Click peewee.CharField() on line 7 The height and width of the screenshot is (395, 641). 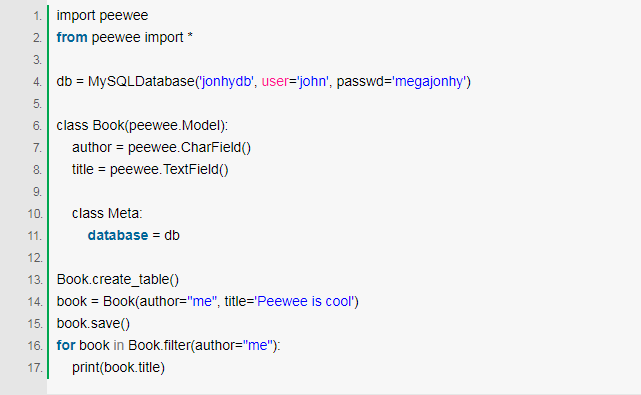(x=189, y=147)
